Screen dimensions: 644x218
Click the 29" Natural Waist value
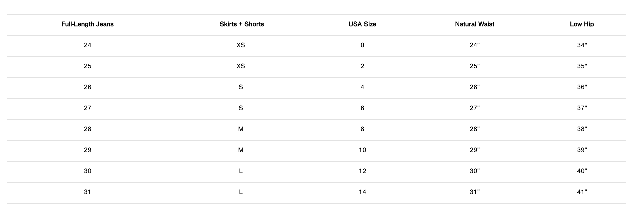tap(475, 150)
